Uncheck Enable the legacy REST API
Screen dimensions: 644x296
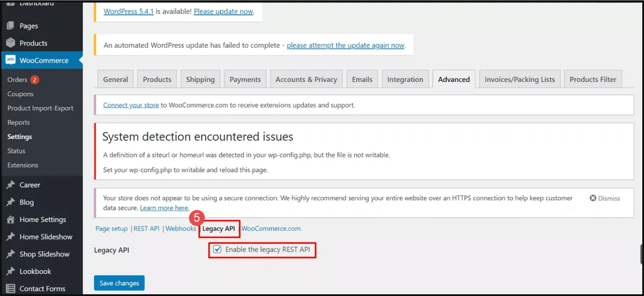tap(217, 250)
